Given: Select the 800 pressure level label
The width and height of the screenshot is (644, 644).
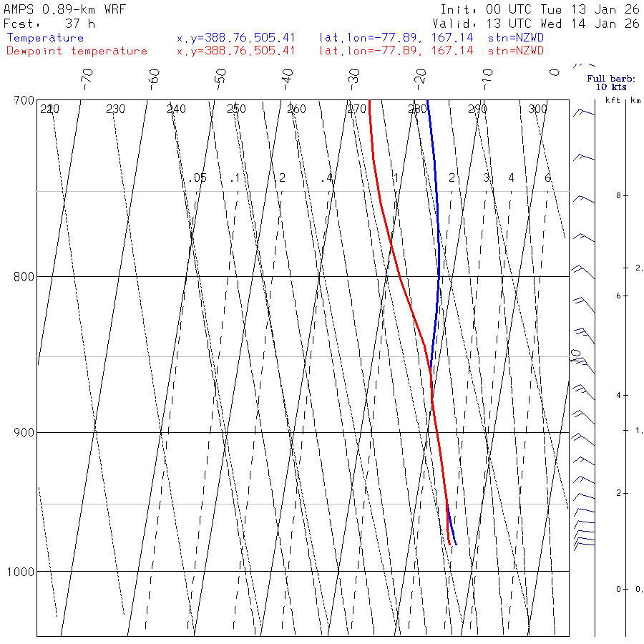Looking at the screenshot, I should coord(24,276).
